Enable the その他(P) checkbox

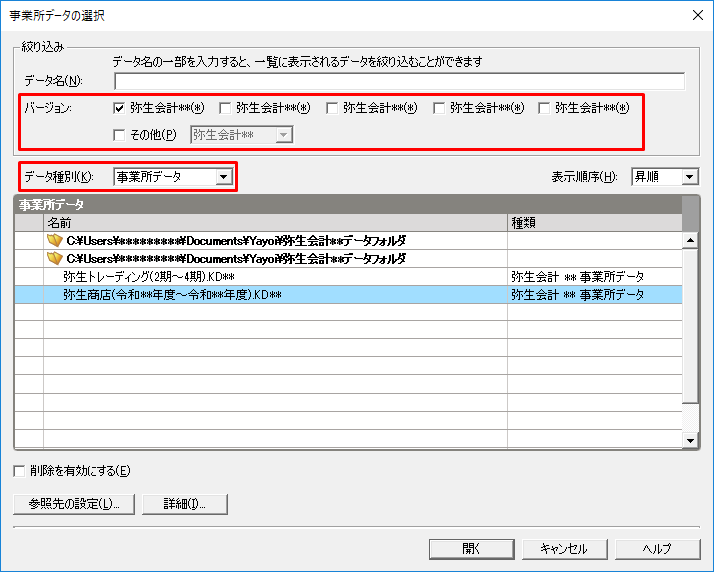(120, 134)
